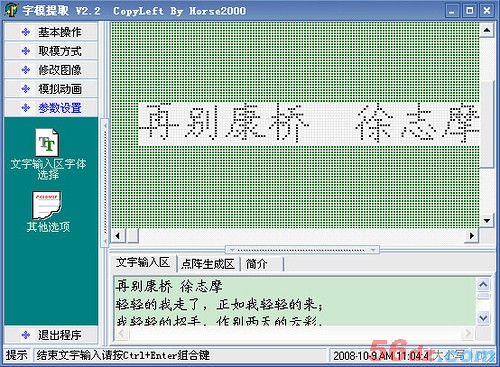The width and height of the screenshot is (500, 367).
Task: Click the text line 再别康桥 徐志摩
Action: coord(169,286)
